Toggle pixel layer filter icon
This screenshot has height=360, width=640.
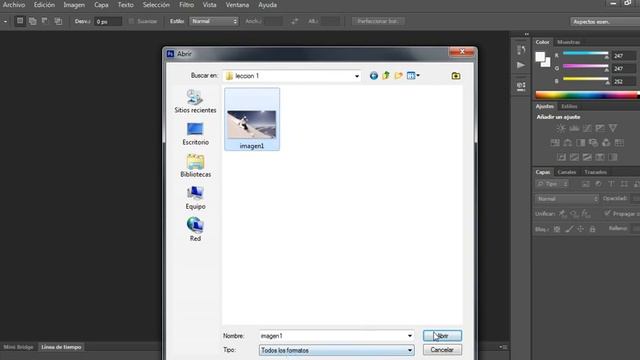(586, 184)
